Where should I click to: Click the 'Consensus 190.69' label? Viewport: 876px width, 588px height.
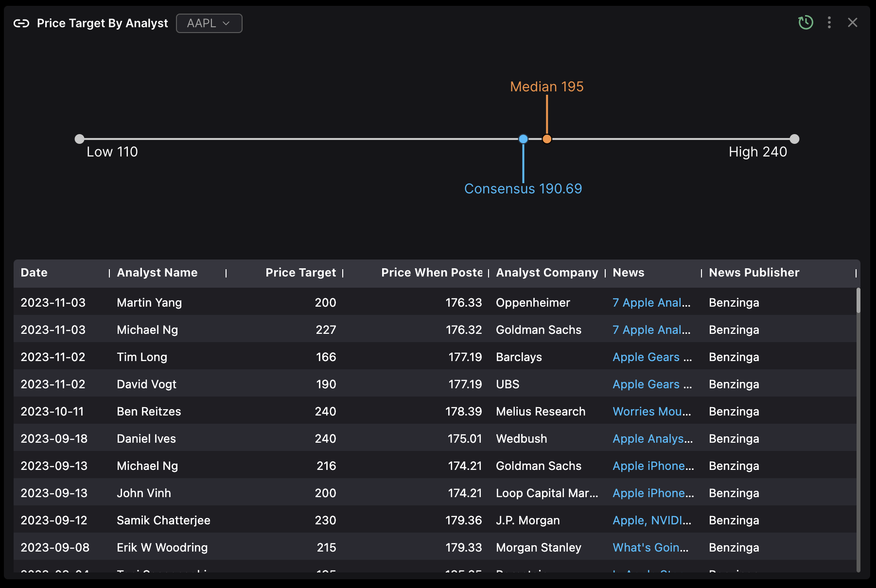click(x=523, y=189)
